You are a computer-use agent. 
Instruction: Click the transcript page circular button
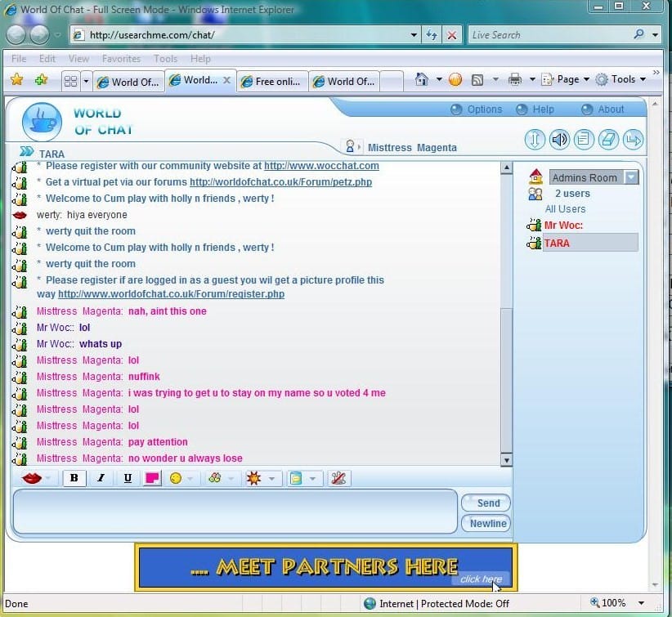584,140
